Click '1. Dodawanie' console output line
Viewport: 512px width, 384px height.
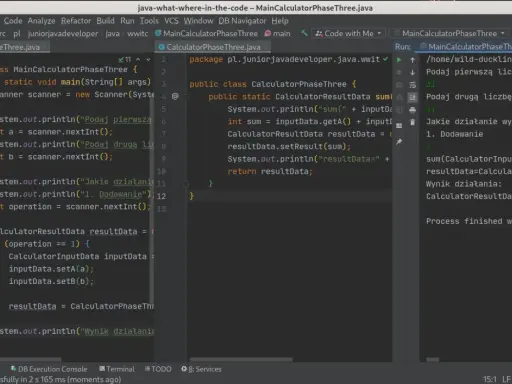(455, 134)
